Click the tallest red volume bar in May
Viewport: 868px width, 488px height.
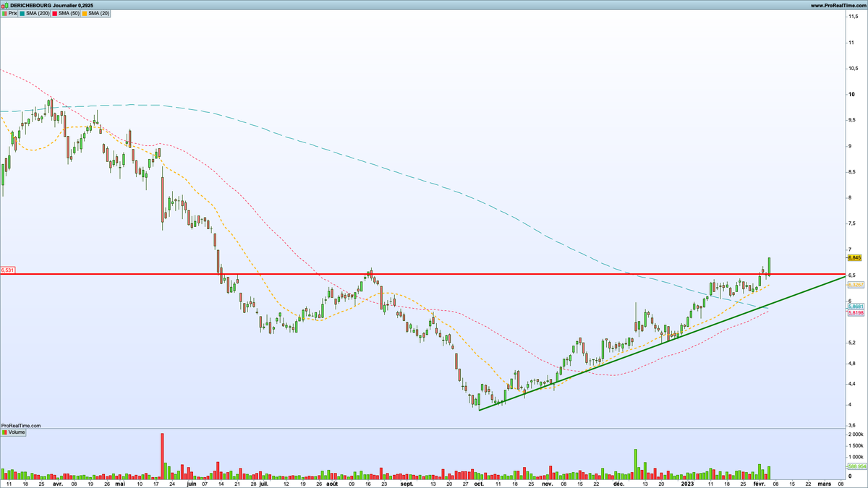point(162,456)
